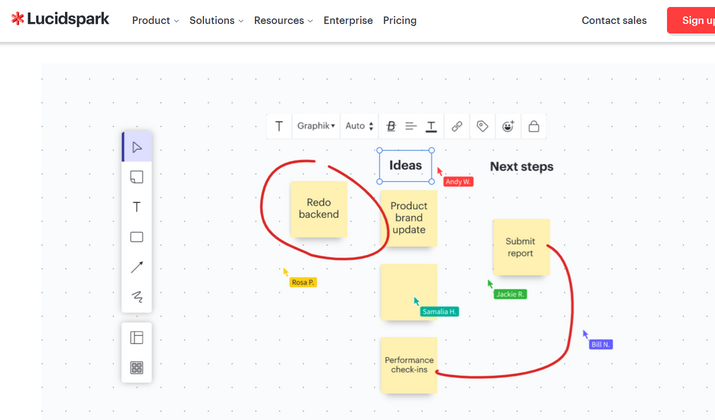
Task: Click the red Sign up button
Action: point(691,20)
